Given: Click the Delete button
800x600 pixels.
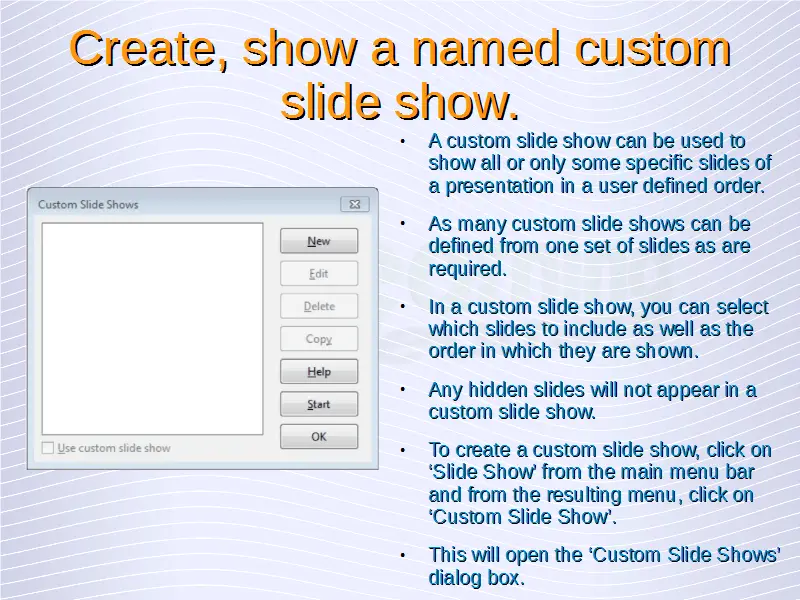Looking at the screenshot, I should point(319,306).
